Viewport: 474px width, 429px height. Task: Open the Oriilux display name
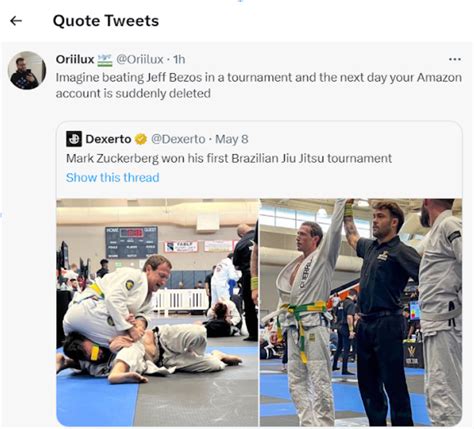click(75, 59)
